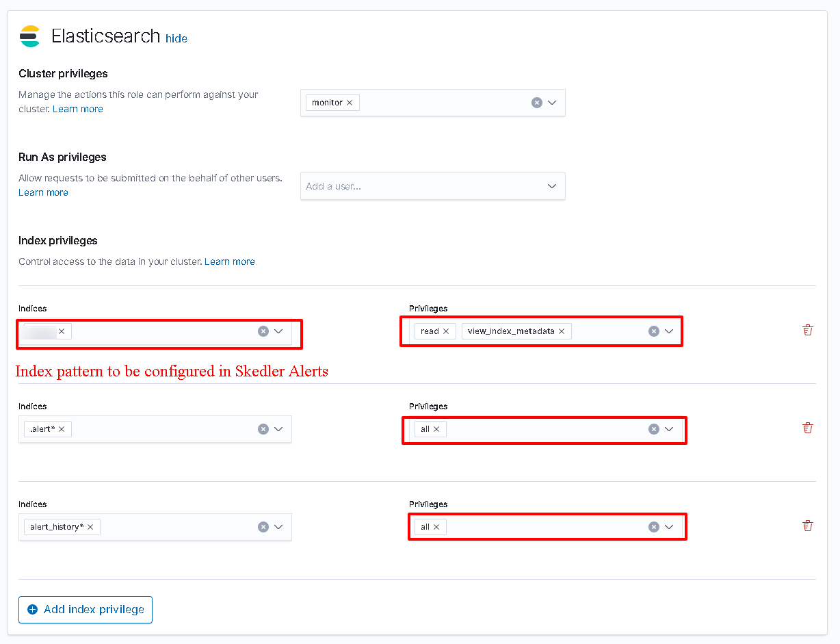Screen dimensions: 840x644
Task: Open Learn more link under Run As privileges
Action: tap(43, 192)
